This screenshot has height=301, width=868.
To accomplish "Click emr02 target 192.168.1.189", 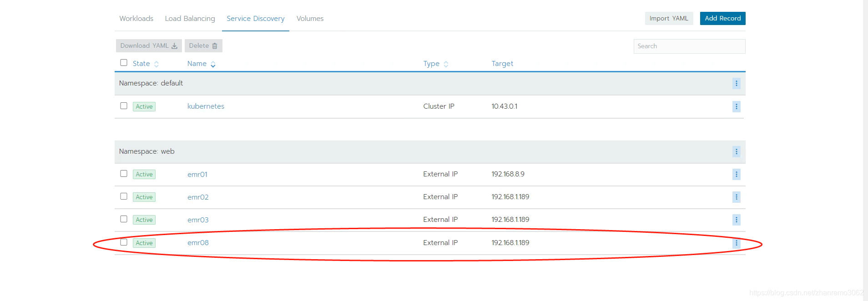I will pyautogui.click(x=510, y=197).
